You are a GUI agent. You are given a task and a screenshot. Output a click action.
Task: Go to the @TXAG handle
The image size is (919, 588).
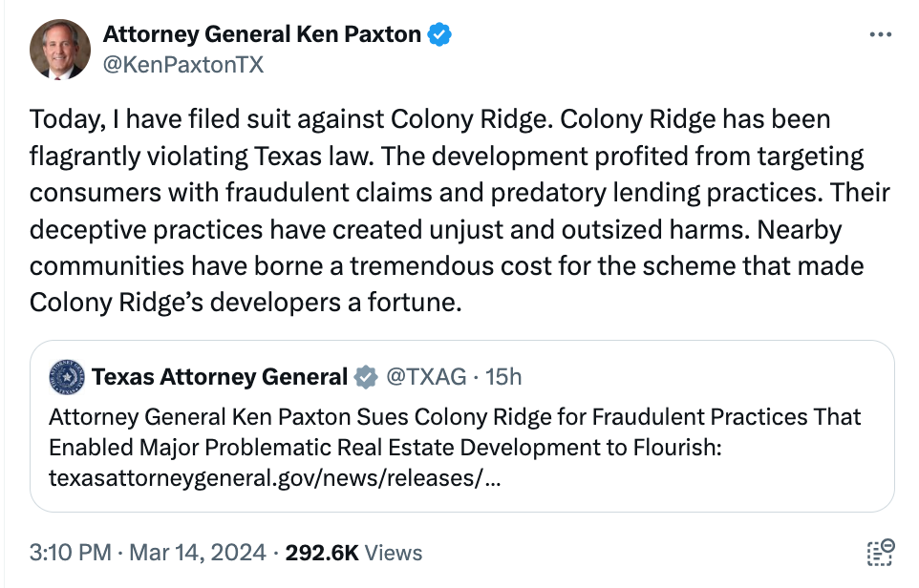[x=427, y=378]
